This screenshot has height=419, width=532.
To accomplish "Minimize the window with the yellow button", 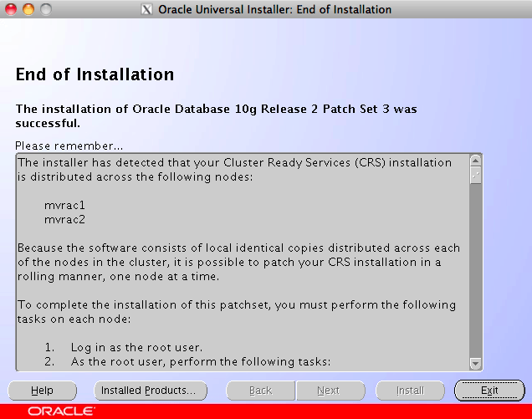I will (28, 10).
